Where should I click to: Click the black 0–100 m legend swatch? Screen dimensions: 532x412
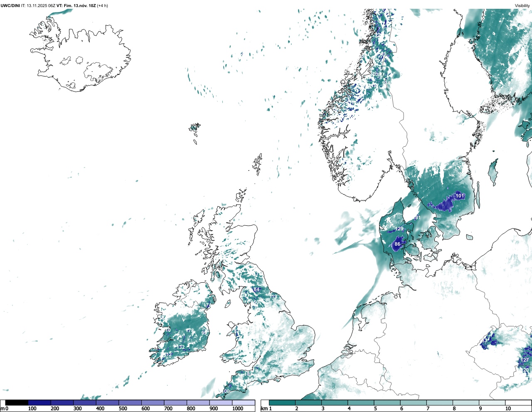(x=17, y=402)
